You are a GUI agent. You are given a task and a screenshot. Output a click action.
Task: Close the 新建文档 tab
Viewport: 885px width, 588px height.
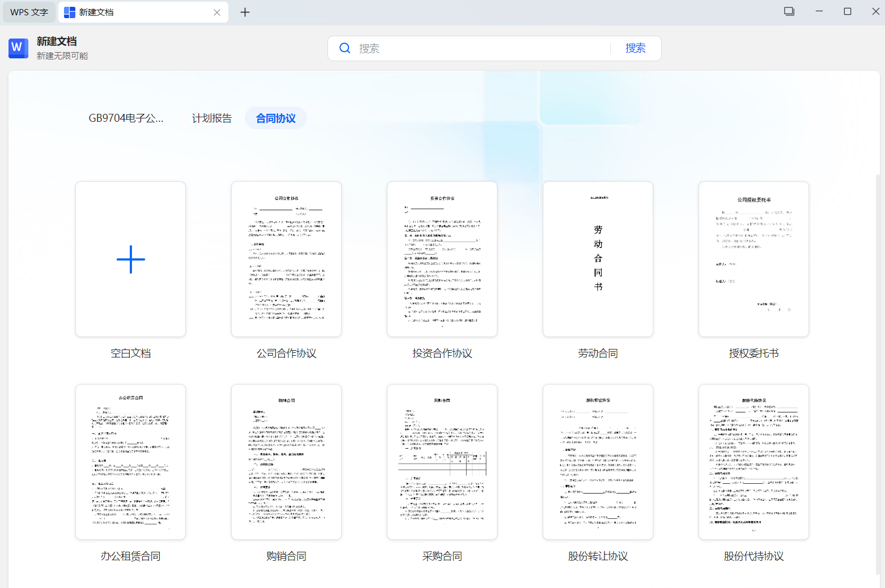click(x=217, y=12)
